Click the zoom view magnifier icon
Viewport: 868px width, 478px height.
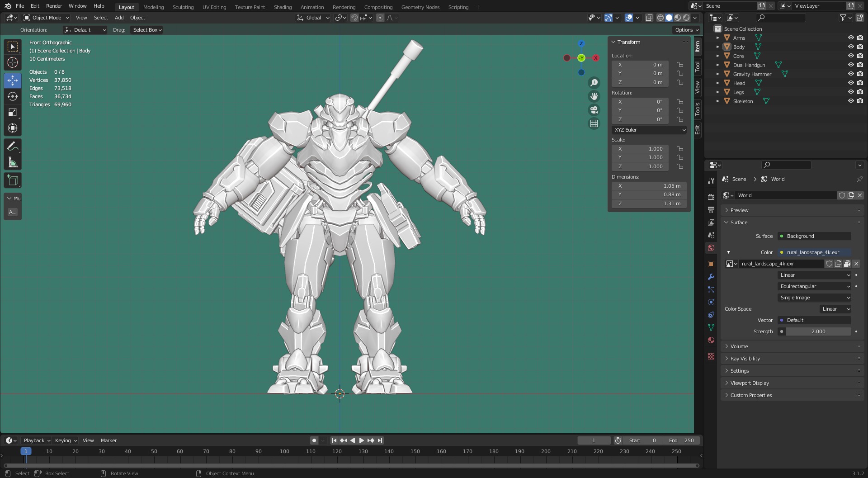(x=594, y=83)
